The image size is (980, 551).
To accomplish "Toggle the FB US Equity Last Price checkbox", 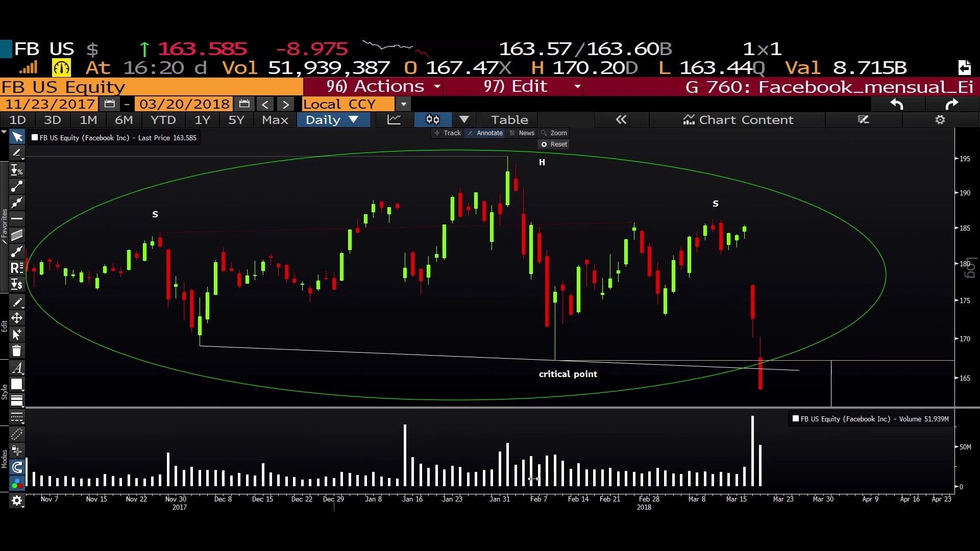I will (x=35, y=138).
